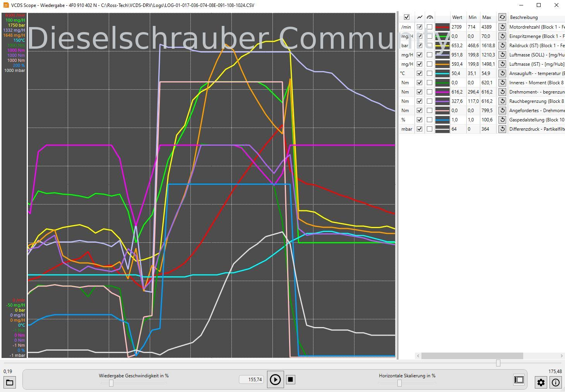This screenshot has width=565, height=392.
Task: Stop playback with the stop button
Action: [x=290, y=380]
